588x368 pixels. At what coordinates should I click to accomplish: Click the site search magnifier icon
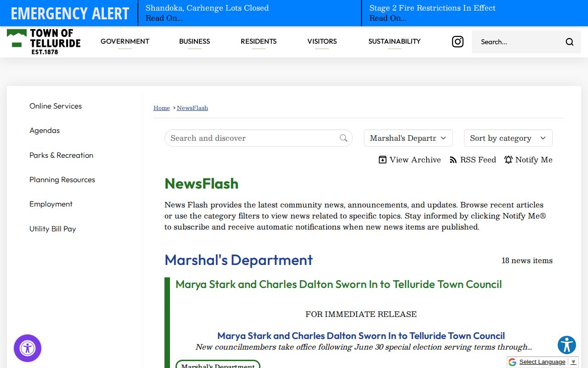(x=570, y=42)
